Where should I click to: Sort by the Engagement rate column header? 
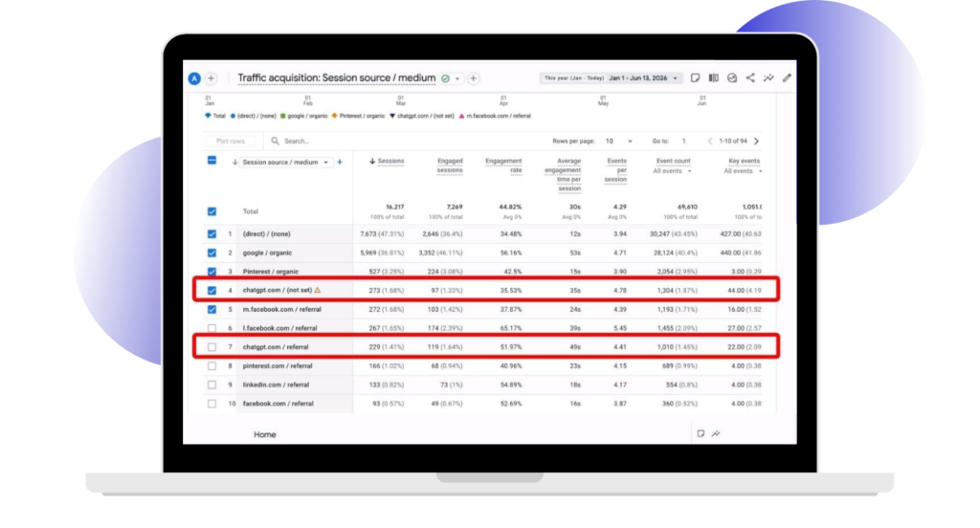click(x=503, y=165)
